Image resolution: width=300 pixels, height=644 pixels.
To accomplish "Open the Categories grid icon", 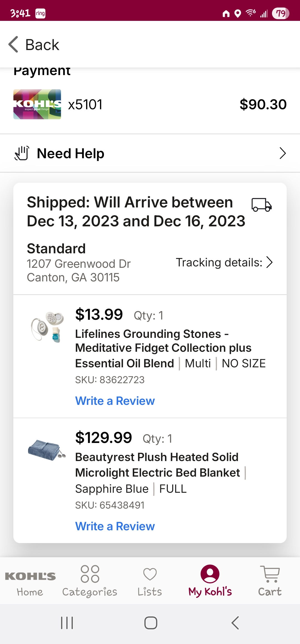I will [x=90, y=574].
